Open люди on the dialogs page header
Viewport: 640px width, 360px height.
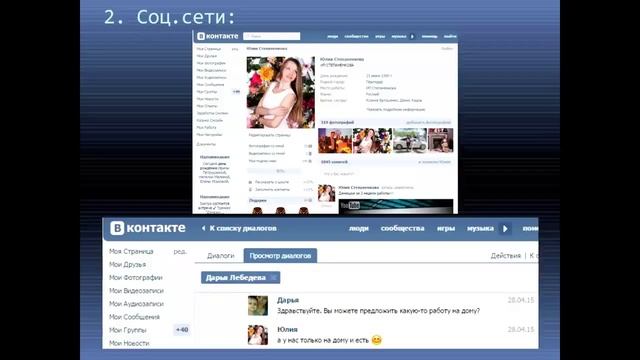pyautogui.click(x=359, y=228)
